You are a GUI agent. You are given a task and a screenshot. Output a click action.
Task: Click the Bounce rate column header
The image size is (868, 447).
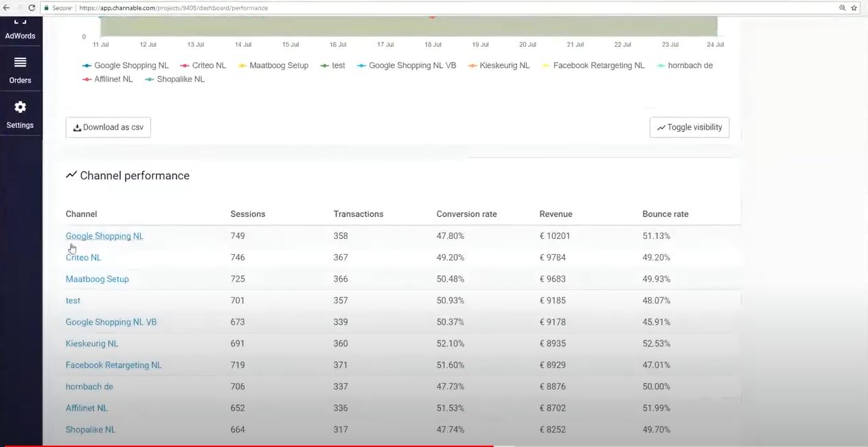point(665,214)
